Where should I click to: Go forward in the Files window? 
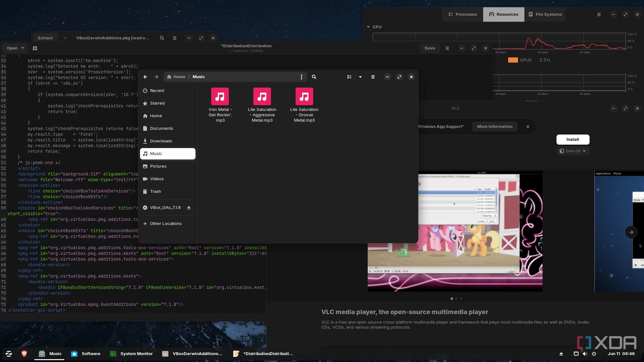156,77
